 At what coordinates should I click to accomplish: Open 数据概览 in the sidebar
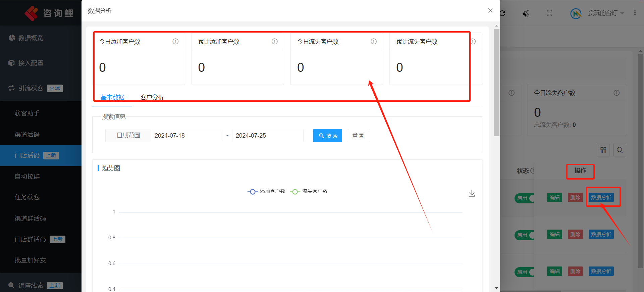(x=41, y=38)
